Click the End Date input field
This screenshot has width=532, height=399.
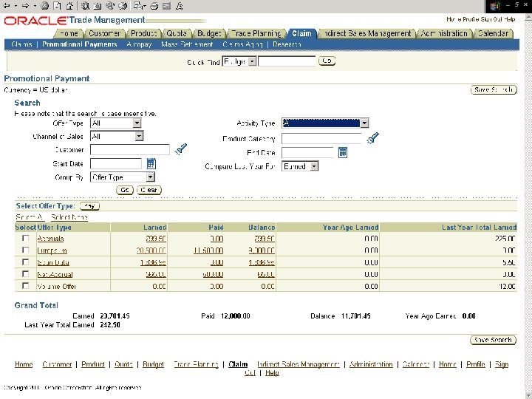tap(307, 152)
